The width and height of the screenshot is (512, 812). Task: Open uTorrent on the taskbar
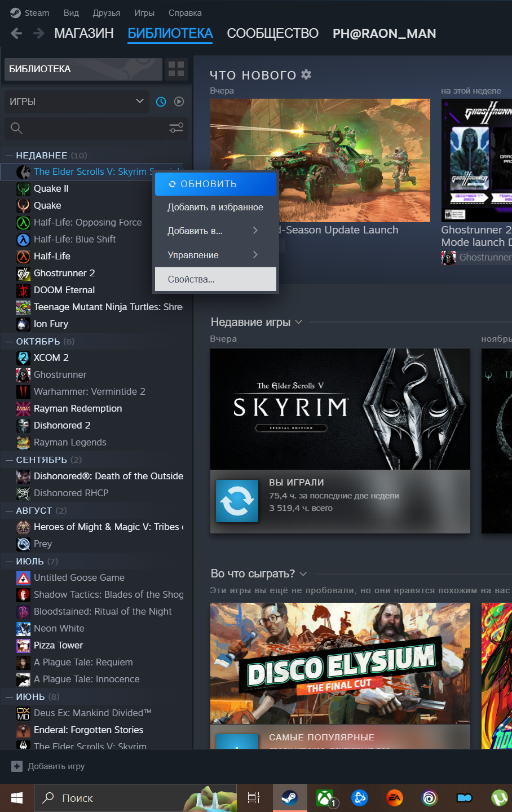click(499, 798)
